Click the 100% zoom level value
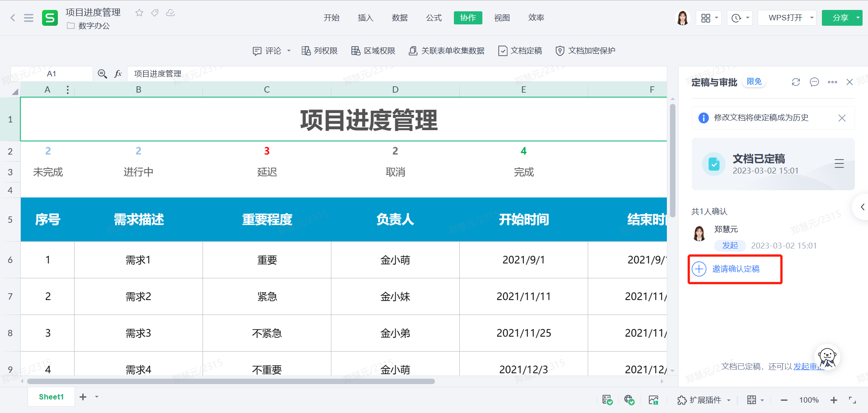The height and width of the screenshot is (413, 868). (x=809, y=400)
